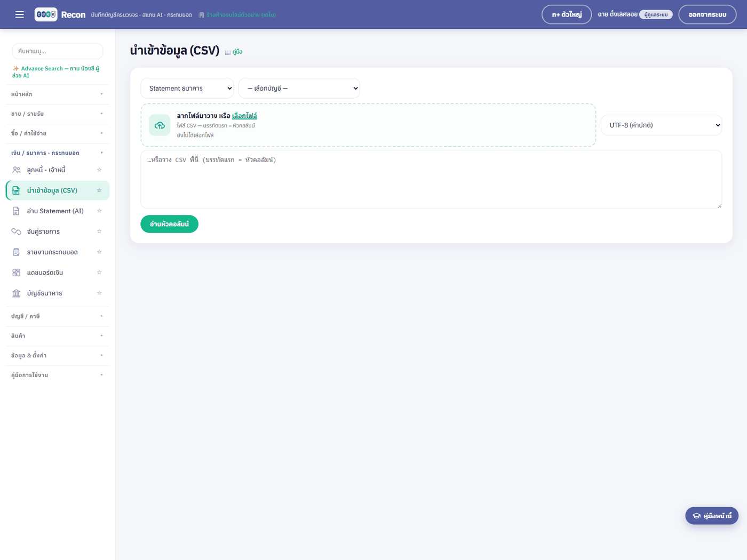747x560 pixels.
Task: Click the บัญชีธนาคาร bank icon
Action: [x=17, y=293]
